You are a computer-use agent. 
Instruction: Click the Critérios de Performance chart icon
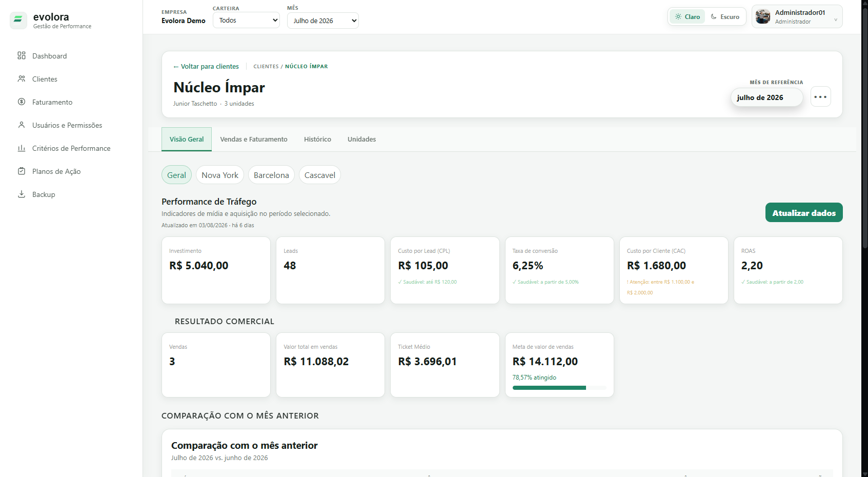22,148
